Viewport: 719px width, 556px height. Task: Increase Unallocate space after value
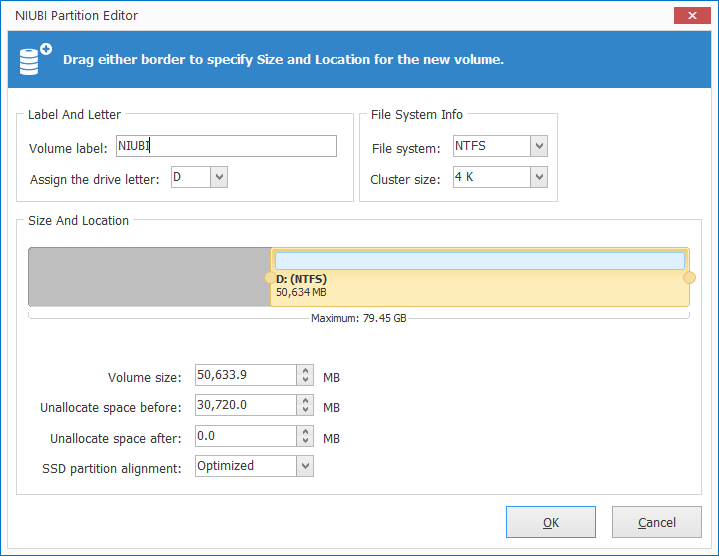(305, 431)
